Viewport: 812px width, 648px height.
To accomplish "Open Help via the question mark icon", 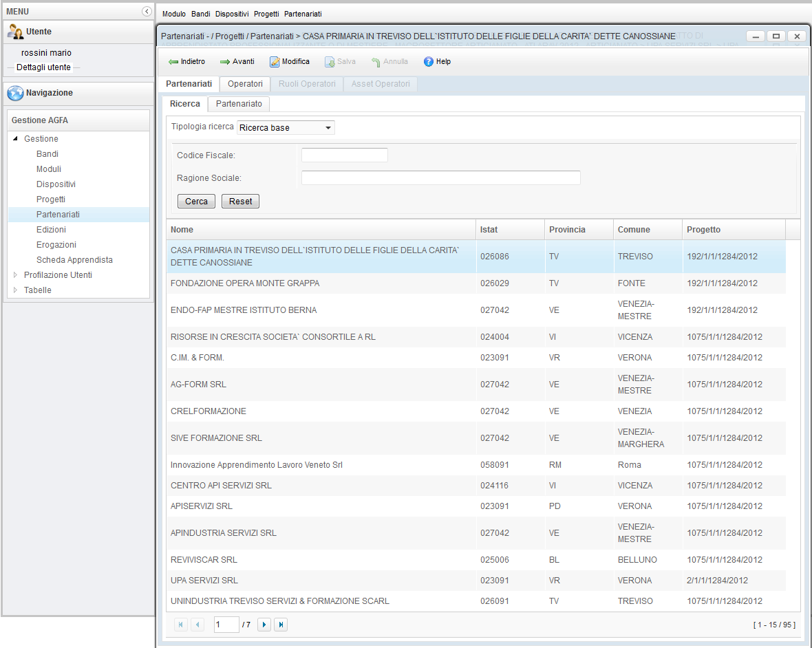I will pos(429,62).
